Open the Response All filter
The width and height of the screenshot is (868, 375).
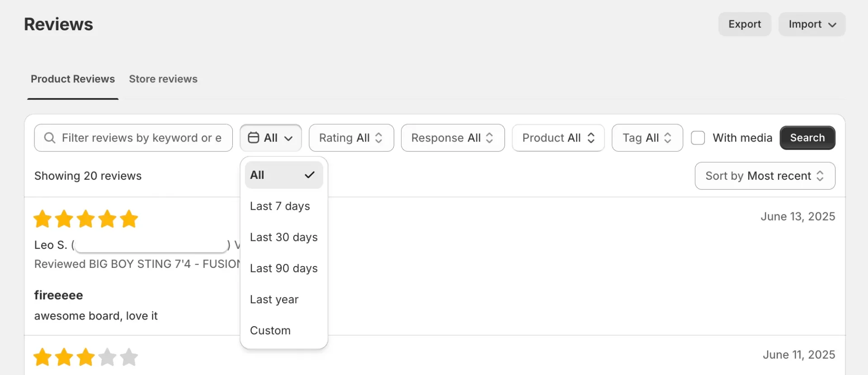point(453,138)
